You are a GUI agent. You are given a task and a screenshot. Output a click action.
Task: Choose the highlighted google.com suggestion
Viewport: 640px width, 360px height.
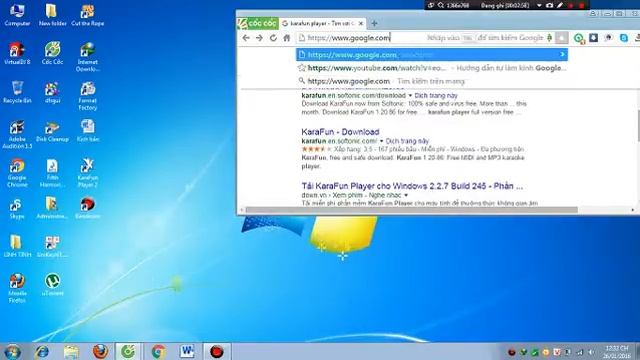point(432,54)
